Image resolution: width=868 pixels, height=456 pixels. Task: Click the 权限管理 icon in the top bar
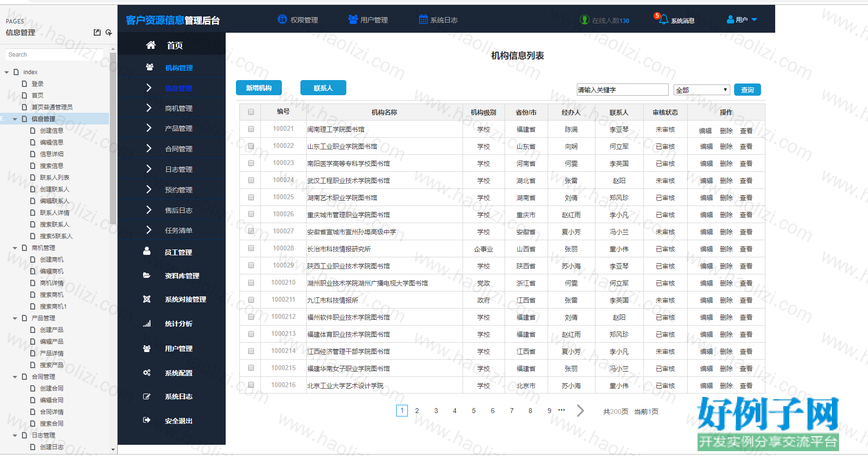coord(282,19)
